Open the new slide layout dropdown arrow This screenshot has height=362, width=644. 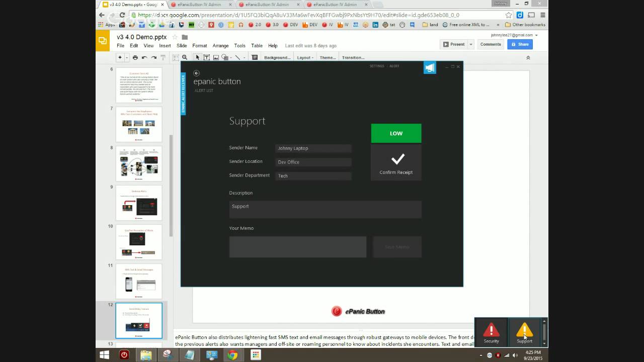tap(126, 57)
